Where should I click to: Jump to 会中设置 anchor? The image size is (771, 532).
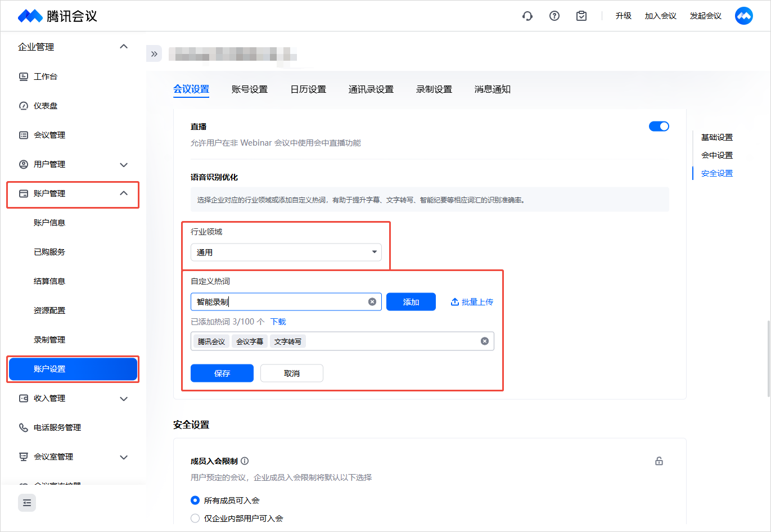tap(717, 155)
